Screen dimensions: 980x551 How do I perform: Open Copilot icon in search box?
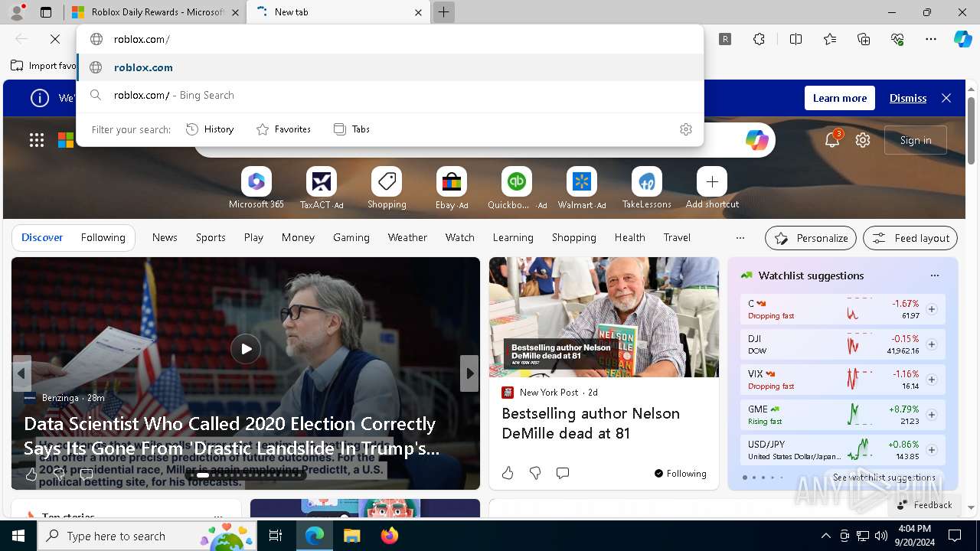[756, 140]
